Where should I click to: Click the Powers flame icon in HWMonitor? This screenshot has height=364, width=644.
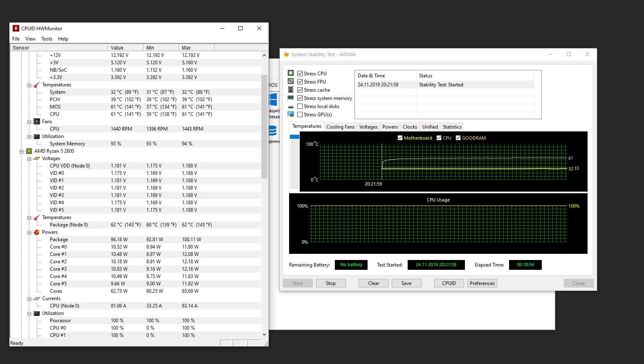point(37,232)
